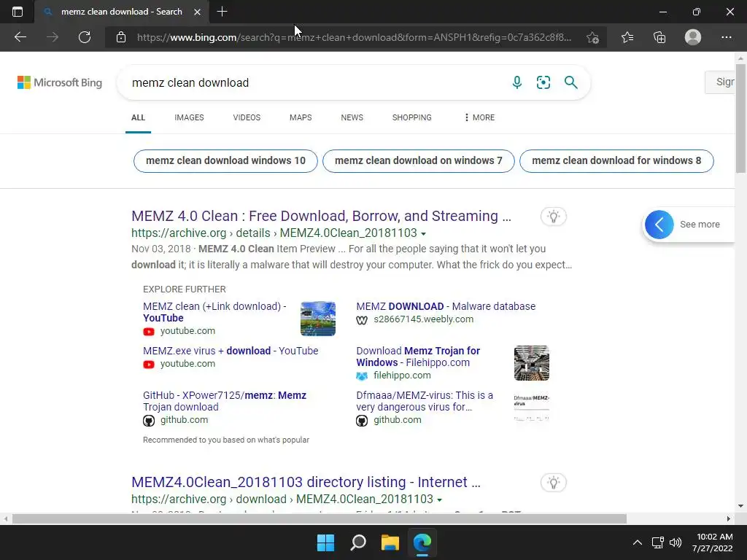This screenshot has height=560, width=747.
Task: Open the network status tray icon
Action: click(x=658, y=542)
